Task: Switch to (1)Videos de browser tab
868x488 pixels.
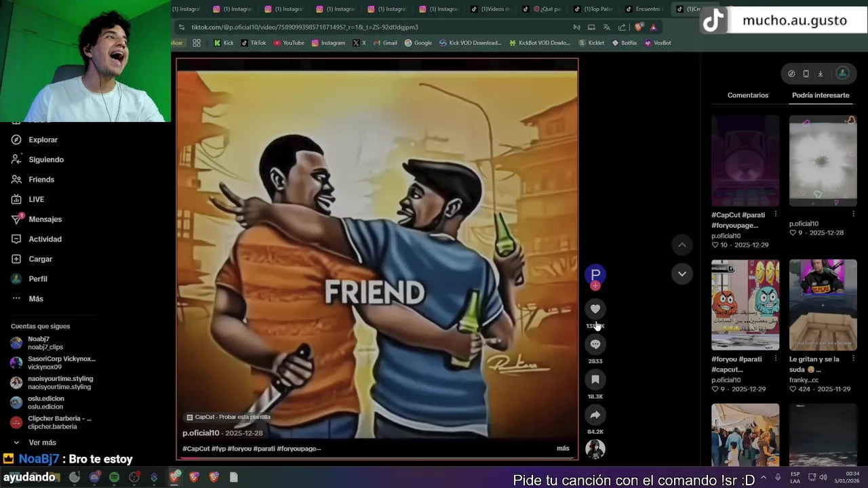Action: tap(492, 9)
